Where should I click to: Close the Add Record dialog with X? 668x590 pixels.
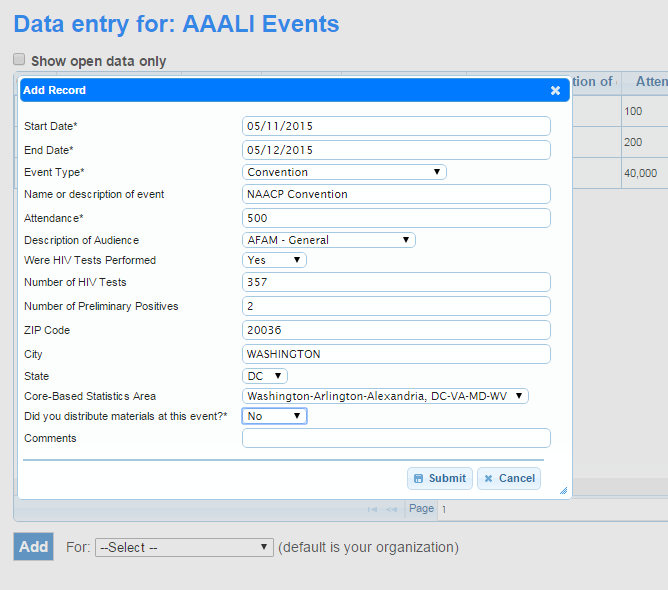555,90
